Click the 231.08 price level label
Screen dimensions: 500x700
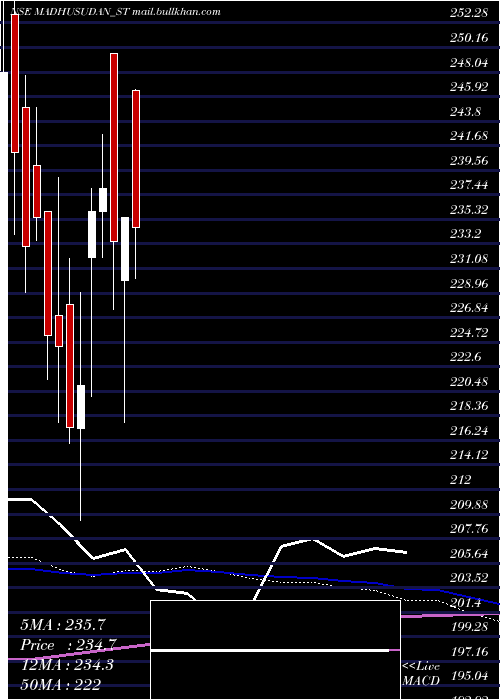[x=469, y=259]
